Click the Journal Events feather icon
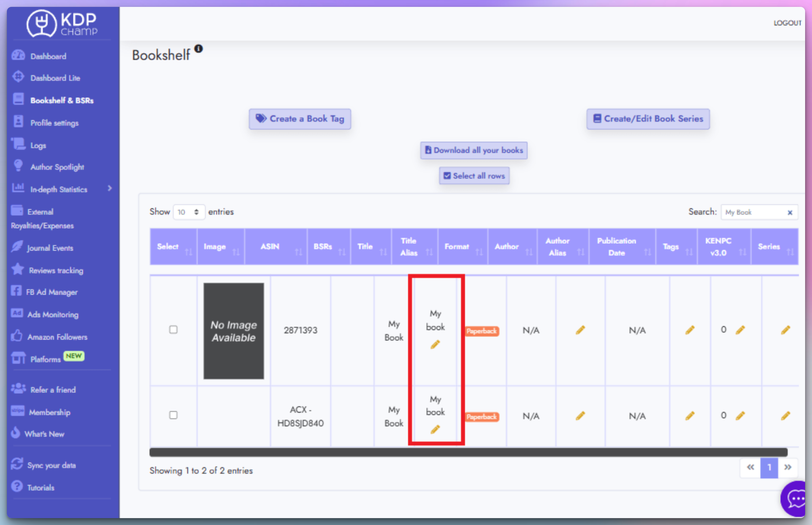This screenshot has height=525, width=812. [17, 247]
